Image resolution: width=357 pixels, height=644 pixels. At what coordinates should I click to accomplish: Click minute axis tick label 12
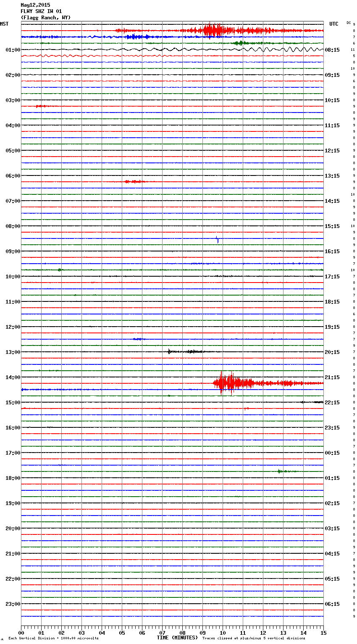[263, 633]
